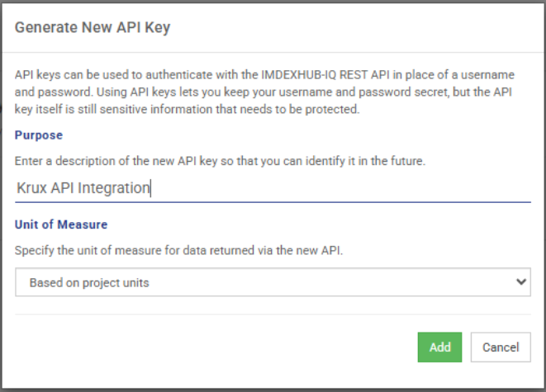Cancel the Generate New API Key dialog
Screen dimensions: 546x392
pos(501,347)
